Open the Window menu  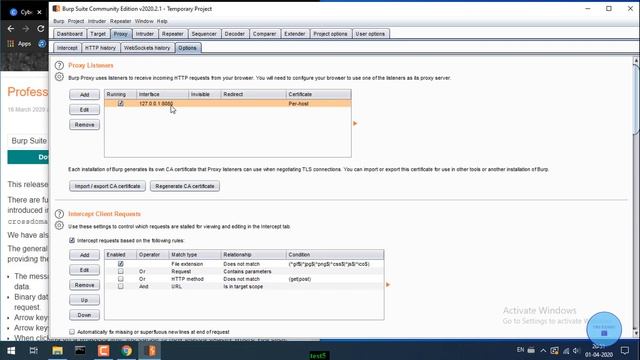[x=144, y=21]
